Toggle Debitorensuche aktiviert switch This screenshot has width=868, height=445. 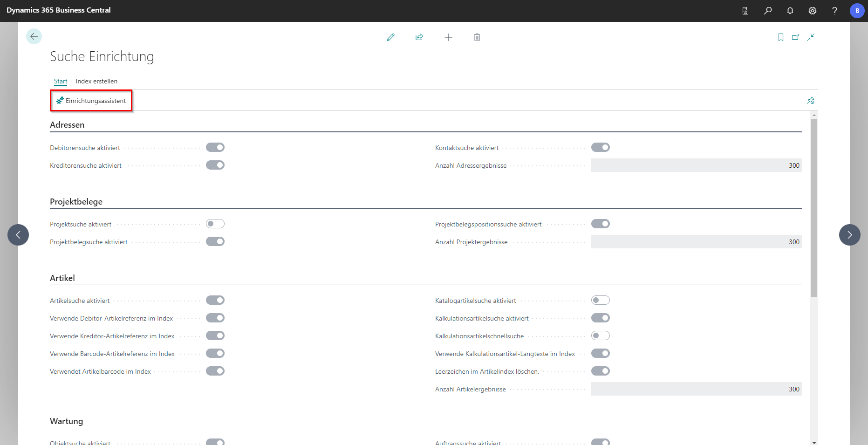[215, 148]
